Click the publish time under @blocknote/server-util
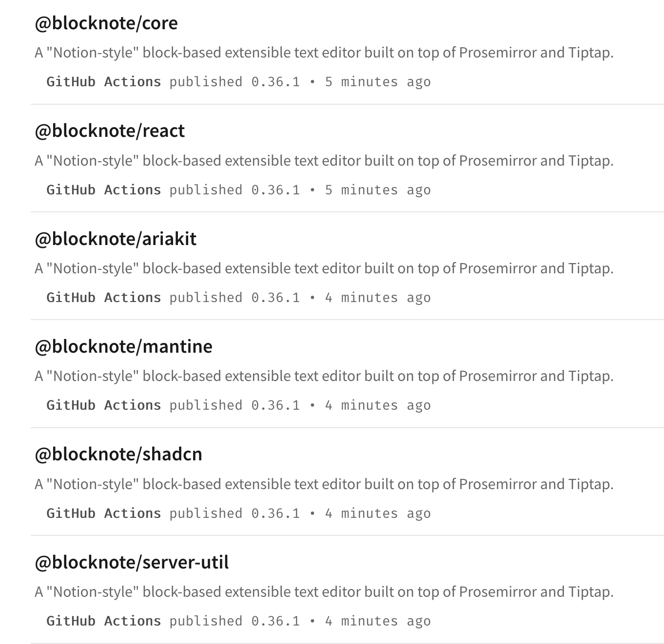Screen dimensions: 664x644 click(x=377, y=621)
